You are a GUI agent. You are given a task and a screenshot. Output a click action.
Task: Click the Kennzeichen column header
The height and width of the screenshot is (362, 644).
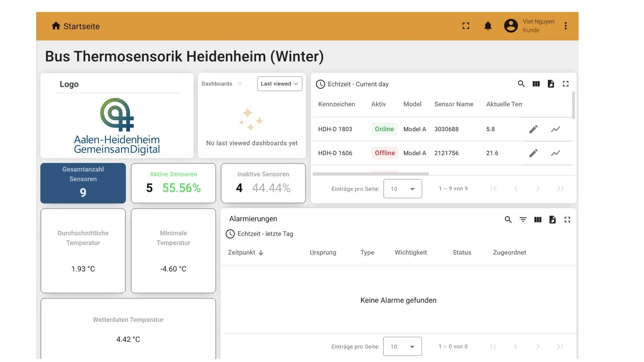coord(336,104)
